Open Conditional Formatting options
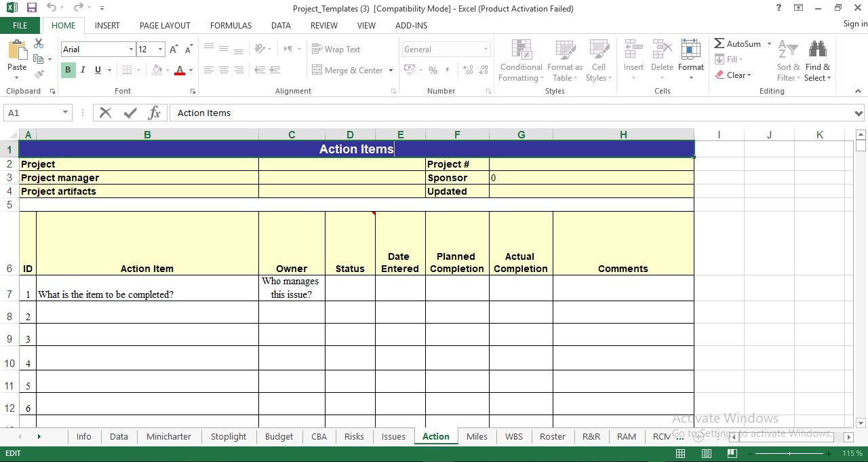Screen dimensions: 868x462 [x=521, y=60]
